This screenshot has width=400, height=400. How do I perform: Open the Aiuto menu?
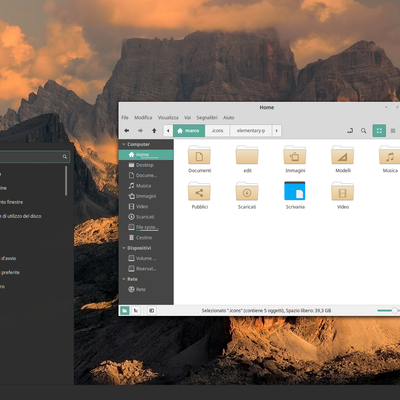[229, 117]
